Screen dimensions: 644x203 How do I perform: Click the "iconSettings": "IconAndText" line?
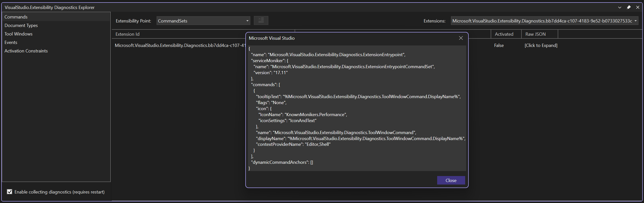[x=287, y=120]
